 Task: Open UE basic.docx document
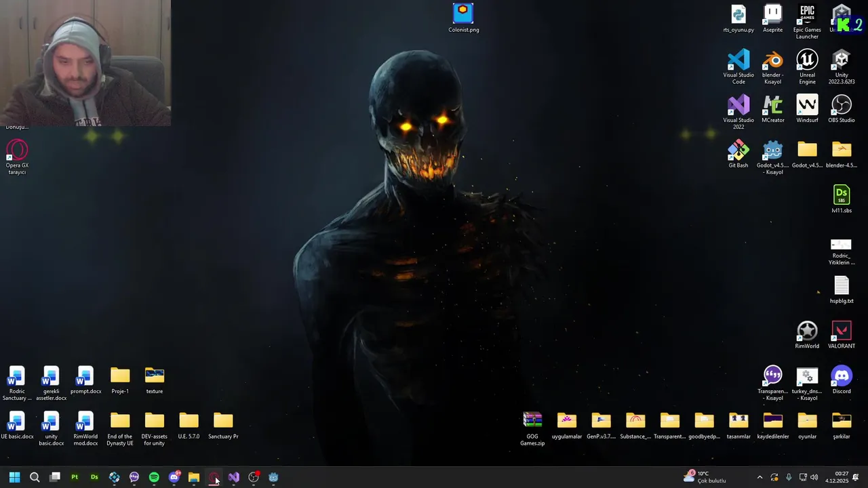17,425
